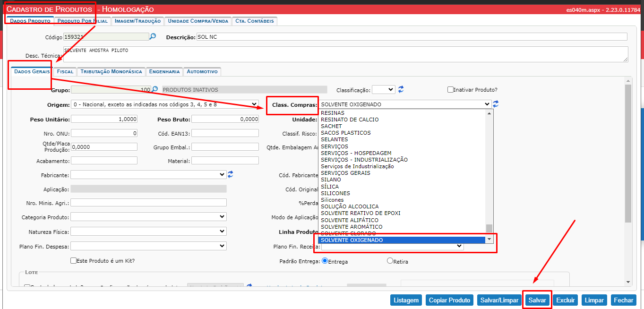Screen dimensions: 644x309
Task: Switch to the Dados Produto tab
Action: click(x=30, y=21)
